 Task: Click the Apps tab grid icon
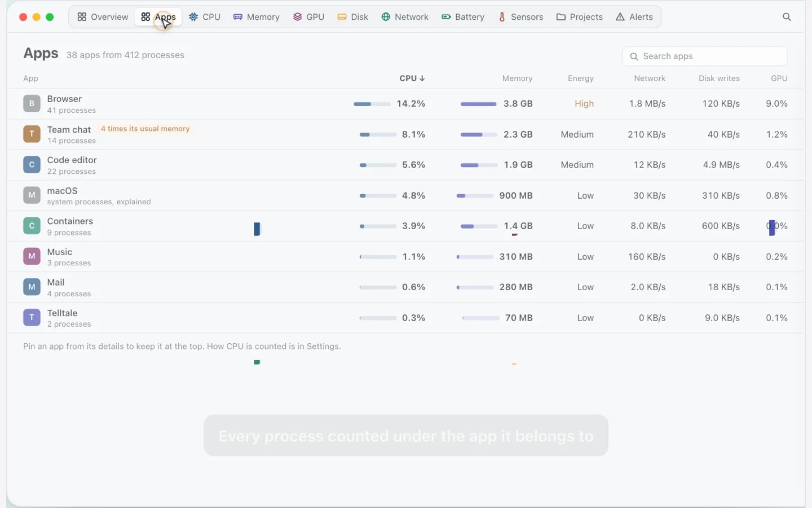pyautogui.click(x=145, y=17)
